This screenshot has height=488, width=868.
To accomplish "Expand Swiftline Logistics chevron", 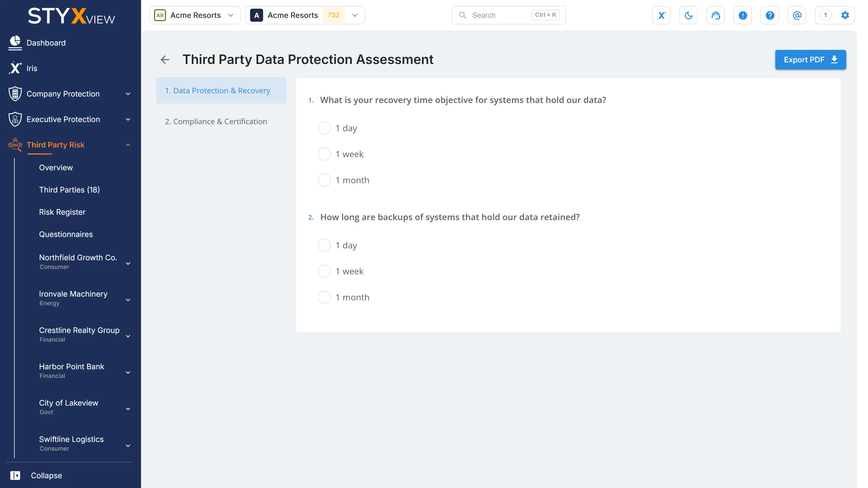I will pyautogui.click(x=128, y=445).
